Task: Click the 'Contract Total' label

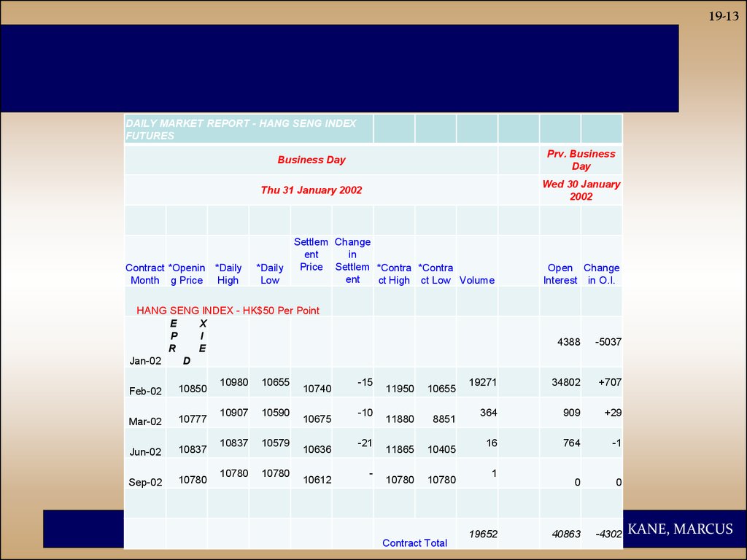Action: click(414, 542)
